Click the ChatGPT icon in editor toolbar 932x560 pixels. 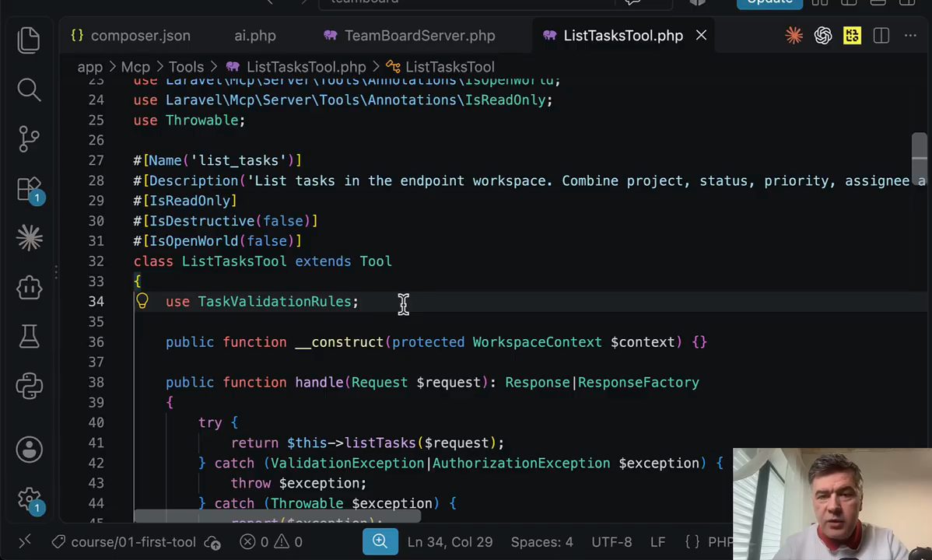click(822, 36)
